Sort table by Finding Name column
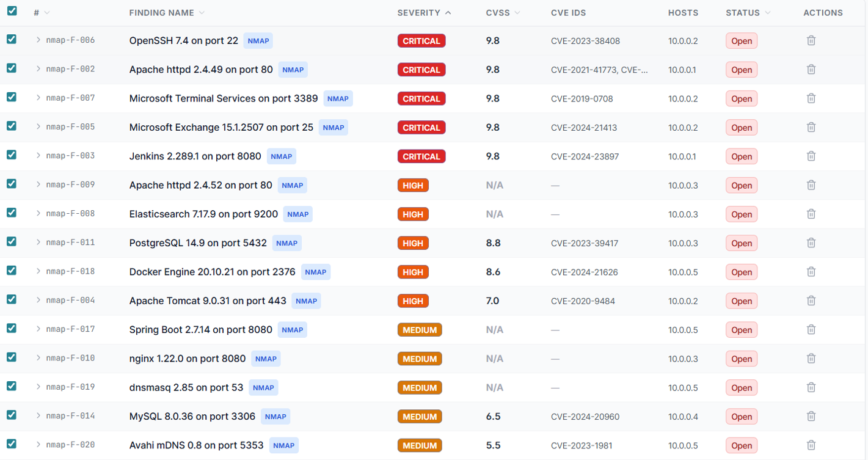Image resolution: width=868 pixels, height=460 pixels. tap(167, 13)
